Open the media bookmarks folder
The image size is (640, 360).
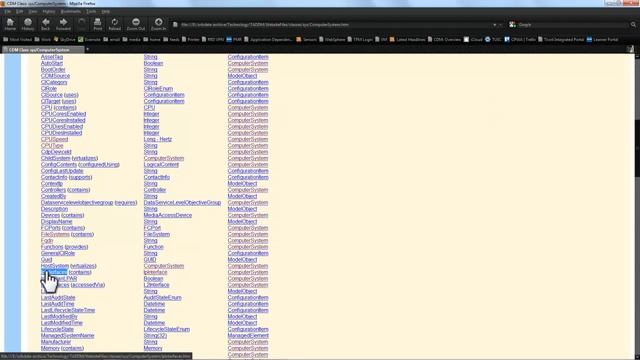(131, 40)
